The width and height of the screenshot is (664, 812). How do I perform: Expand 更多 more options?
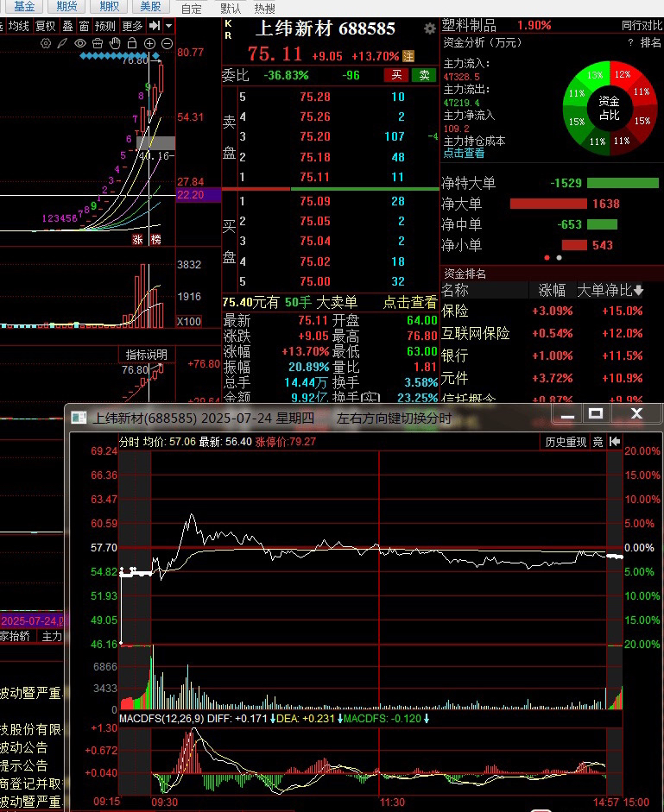pyautogui.click(x=132, y=26)
